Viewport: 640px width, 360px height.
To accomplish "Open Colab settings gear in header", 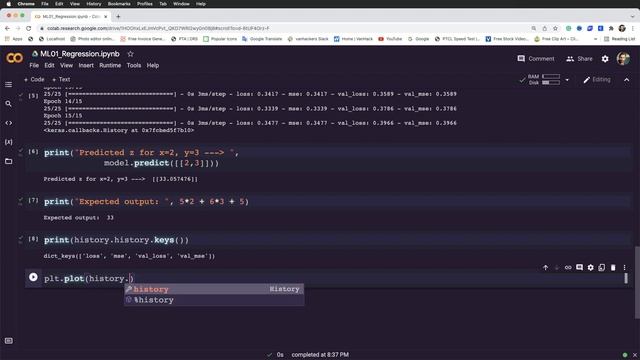I will click(605, 59).
